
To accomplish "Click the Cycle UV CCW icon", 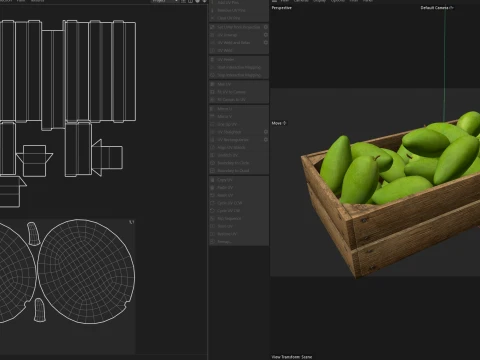I will tap(213, 203).
